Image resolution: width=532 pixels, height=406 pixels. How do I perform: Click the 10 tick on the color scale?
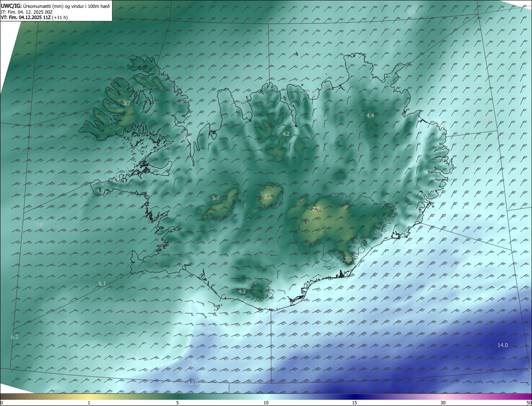pyautogui.click(x=266, y=403)
